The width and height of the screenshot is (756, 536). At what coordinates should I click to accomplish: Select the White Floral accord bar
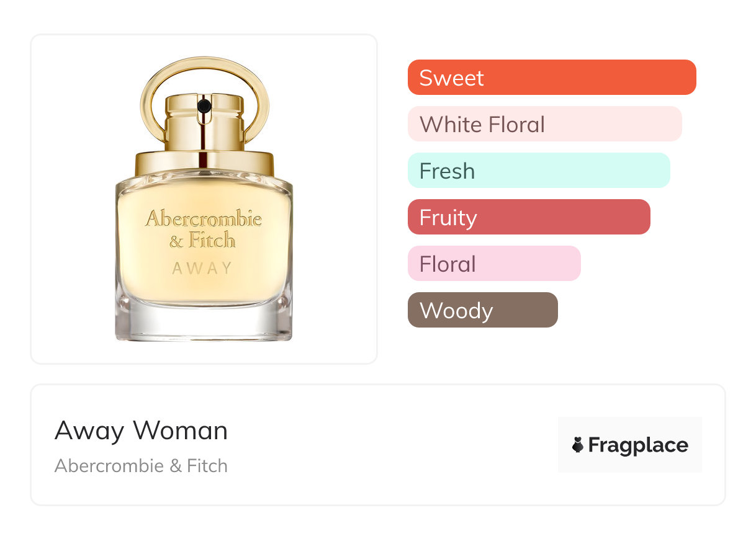(544, 124)
